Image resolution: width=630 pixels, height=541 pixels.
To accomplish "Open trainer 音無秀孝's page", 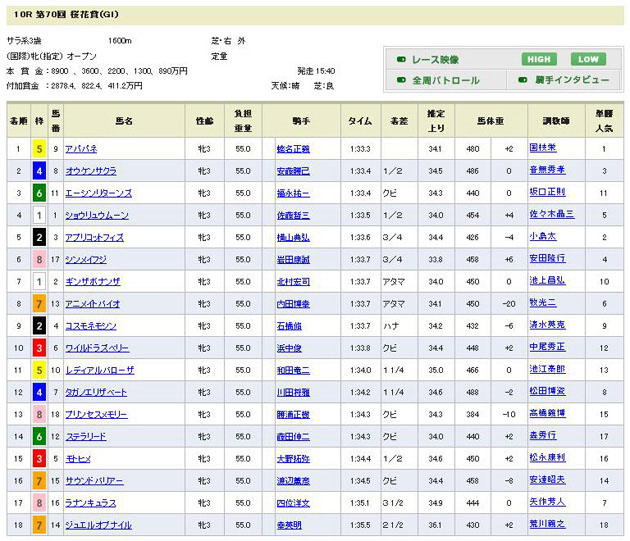I will point(547,171).
